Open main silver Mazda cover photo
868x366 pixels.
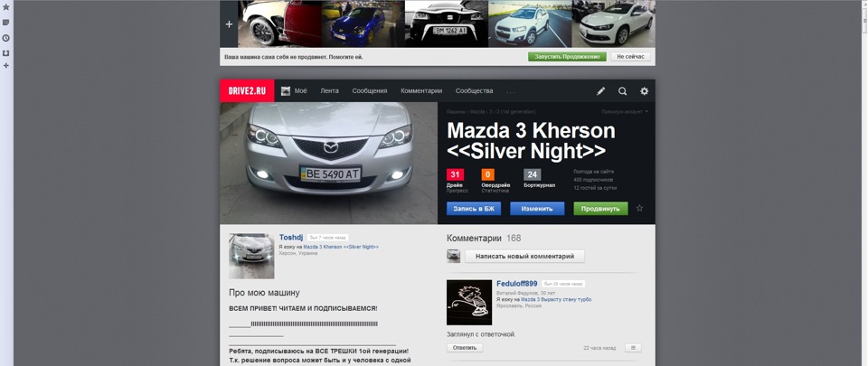tap(329, 163)
